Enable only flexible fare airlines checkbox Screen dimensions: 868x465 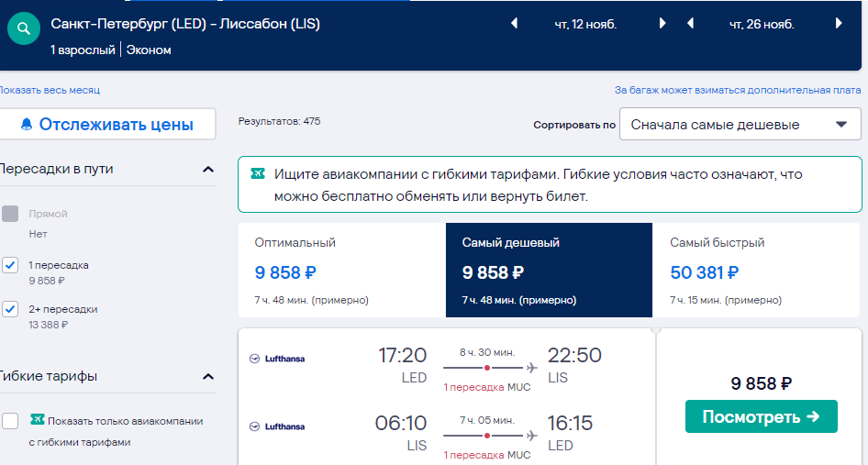[10, 421]
